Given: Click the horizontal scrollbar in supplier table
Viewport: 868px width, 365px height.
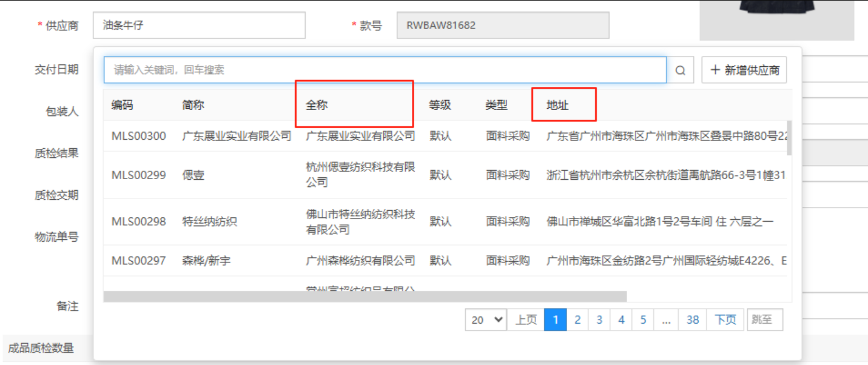Looking at the screenshot, I should [364, 296].
